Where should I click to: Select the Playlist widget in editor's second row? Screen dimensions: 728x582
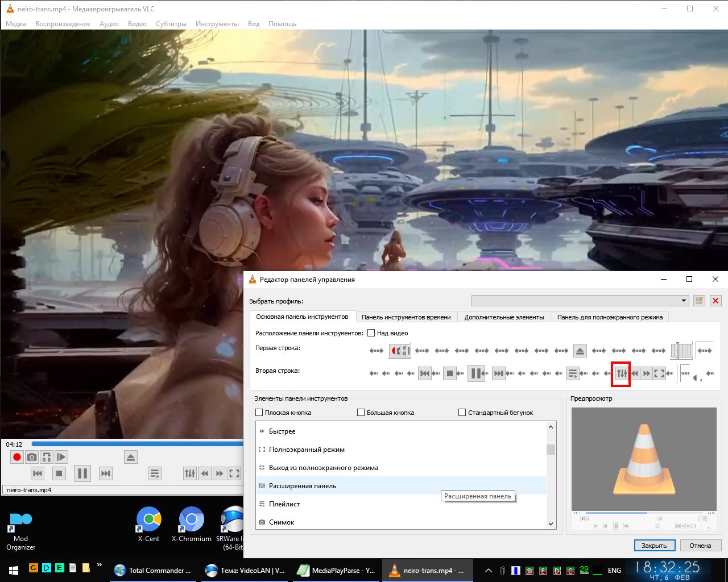pyautogui.click(x=573, y=373)
